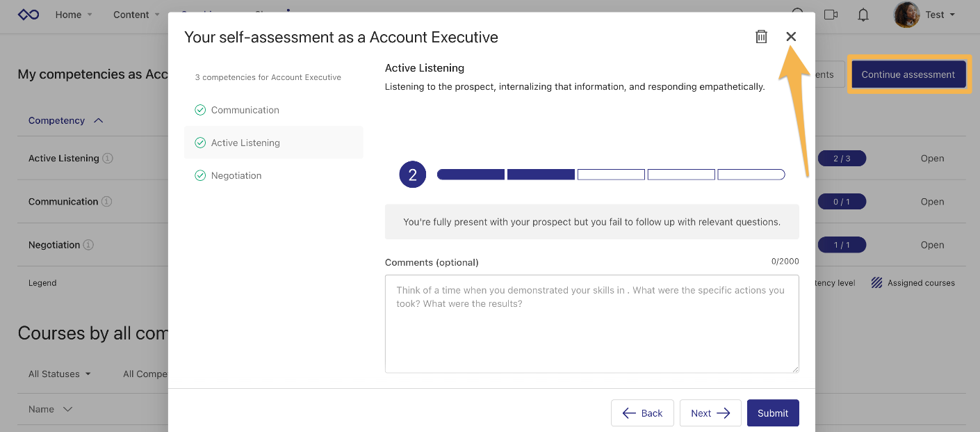Open the All Statuses filter dropdown
The image size is (980, 432).
(59, 374)
